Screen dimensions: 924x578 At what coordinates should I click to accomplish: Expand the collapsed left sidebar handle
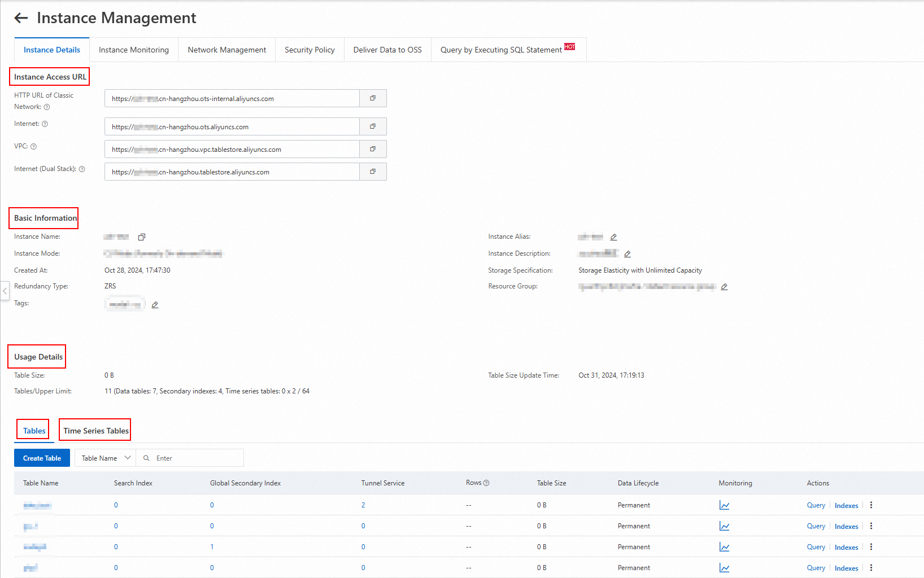point(5,291)
